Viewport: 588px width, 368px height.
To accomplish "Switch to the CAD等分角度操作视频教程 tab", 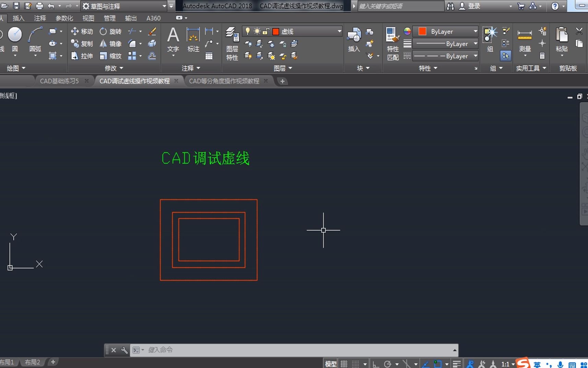I will (225, 81).
